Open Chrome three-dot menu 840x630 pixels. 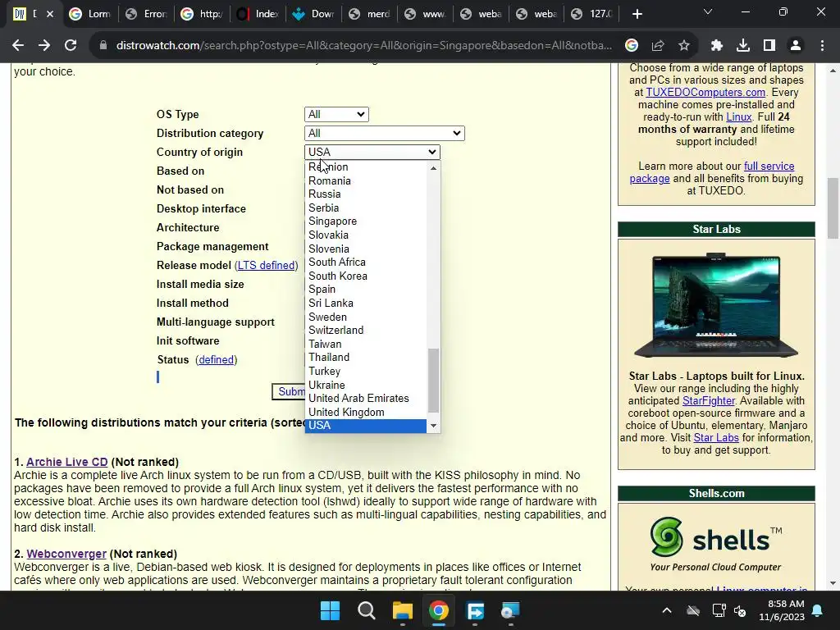[822, 46]
